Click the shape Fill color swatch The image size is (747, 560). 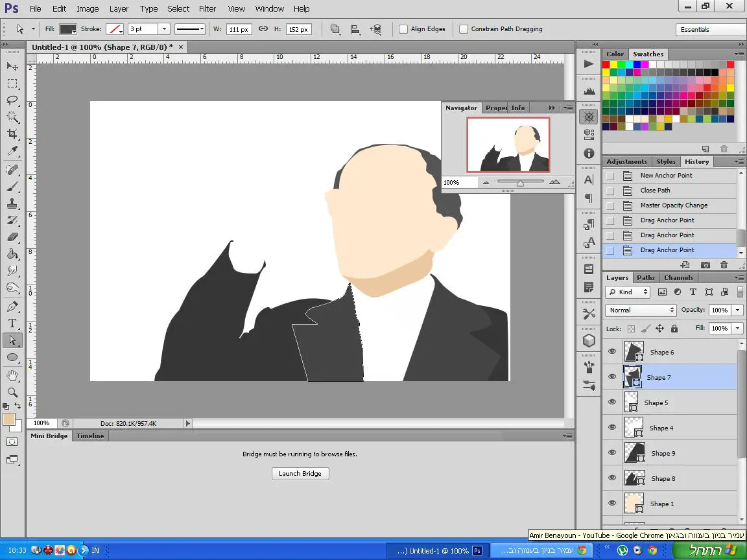click(68, 29)
